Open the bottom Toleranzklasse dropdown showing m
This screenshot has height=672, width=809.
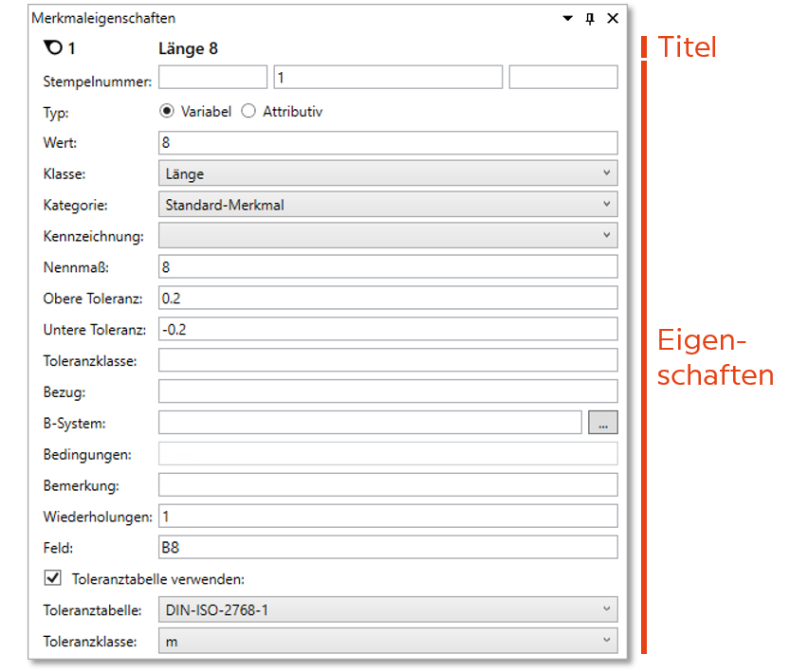388,641
